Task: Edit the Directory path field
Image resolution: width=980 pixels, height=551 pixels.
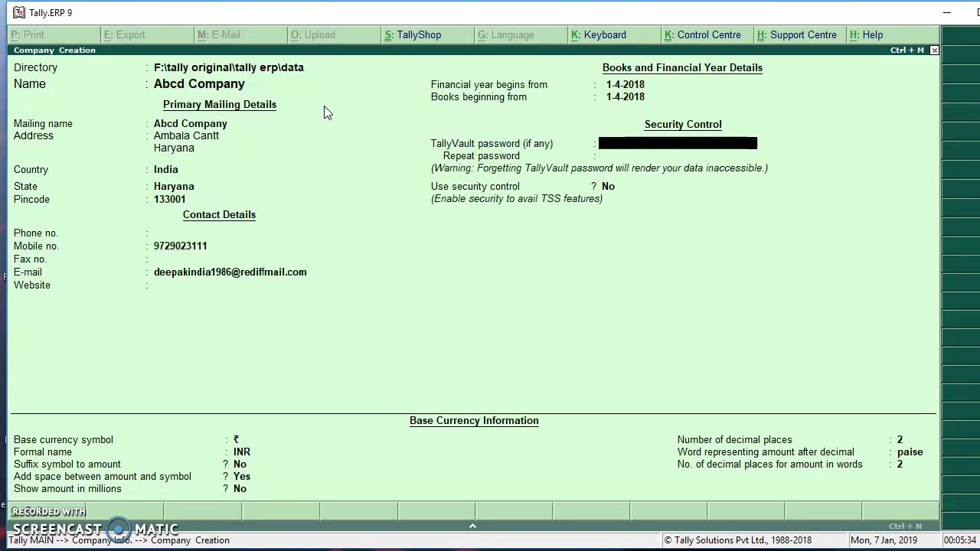Action: point(229,67)
